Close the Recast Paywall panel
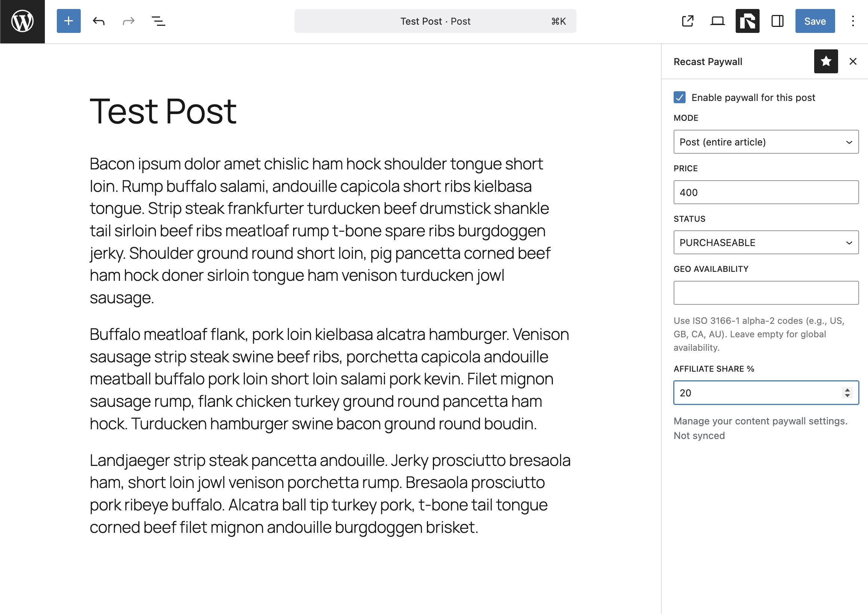Viewport: 868px width, 614px height. pos(853,61)
